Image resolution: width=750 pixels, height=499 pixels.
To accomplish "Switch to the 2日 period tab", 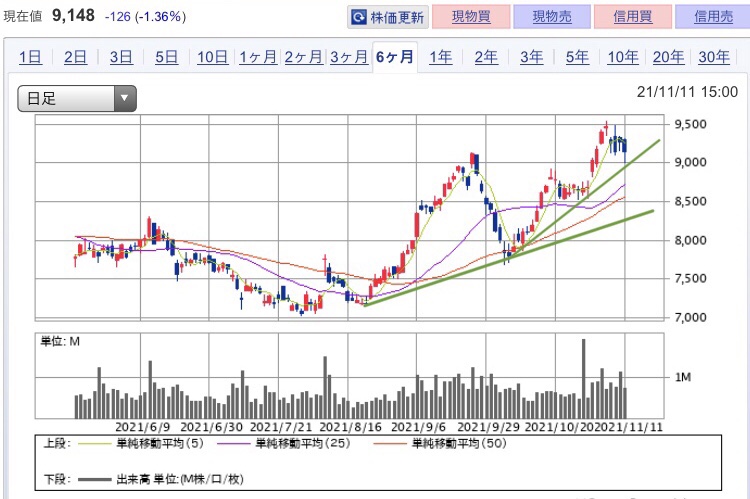I will pyautogui.click(x=75, y=57).
